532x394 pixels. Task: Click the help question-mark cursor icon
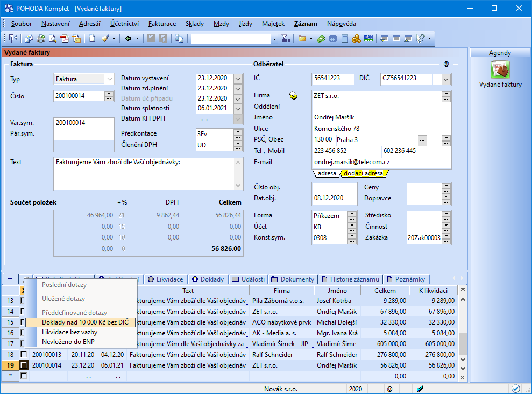click(420, 39)
